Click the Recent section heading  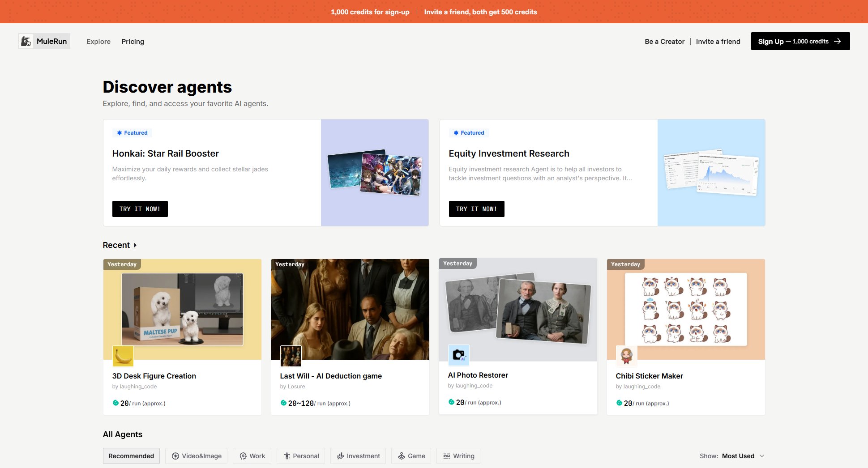click(116, 245)
